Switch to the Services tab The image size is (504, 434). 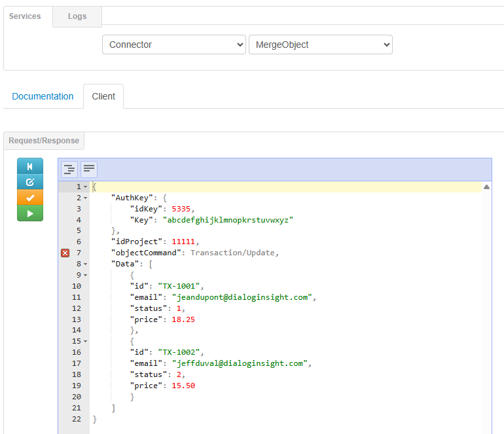(25, 16)
